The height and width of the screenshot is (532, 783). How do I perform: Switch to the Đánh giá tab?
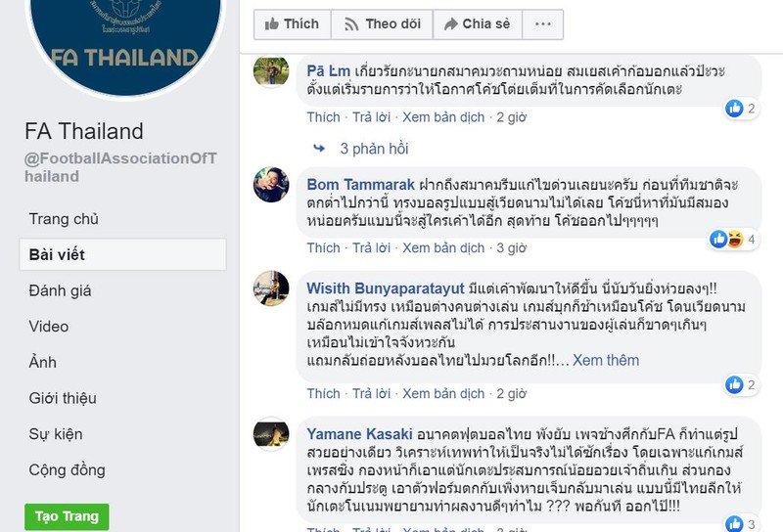[x=60, y=290]
